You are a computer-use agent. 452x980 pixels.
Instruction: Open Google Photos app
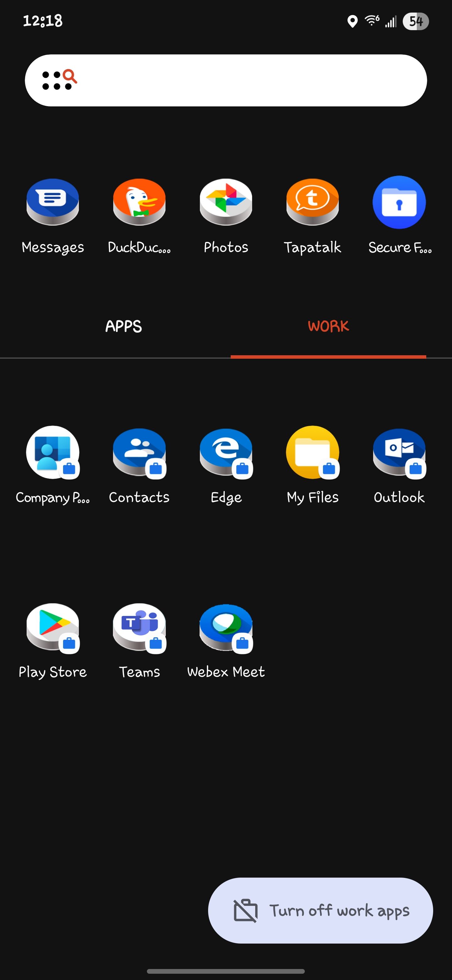226,202
